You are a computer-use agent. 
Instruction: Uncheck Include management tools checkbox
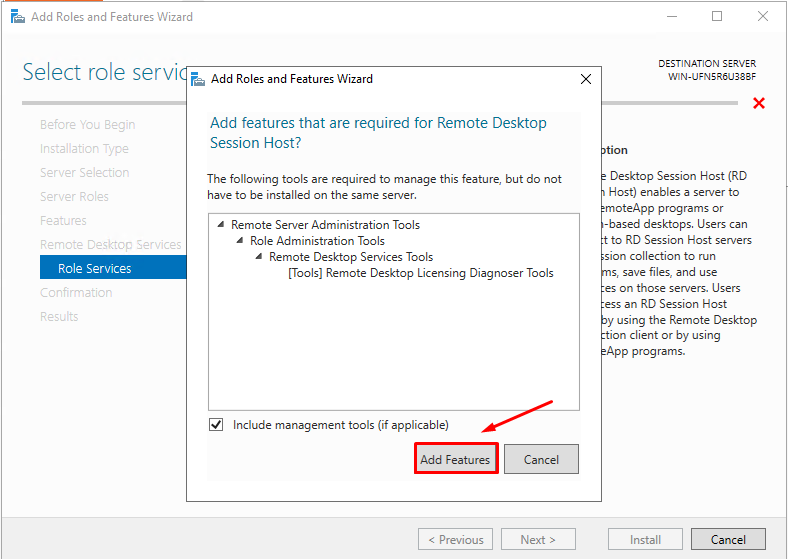pyautogui.click(x=217, y=425)
